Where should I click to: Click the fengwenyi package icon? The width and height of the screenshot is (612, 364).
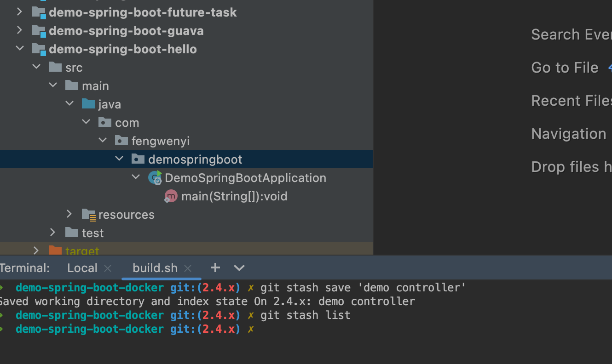(121, 141)
